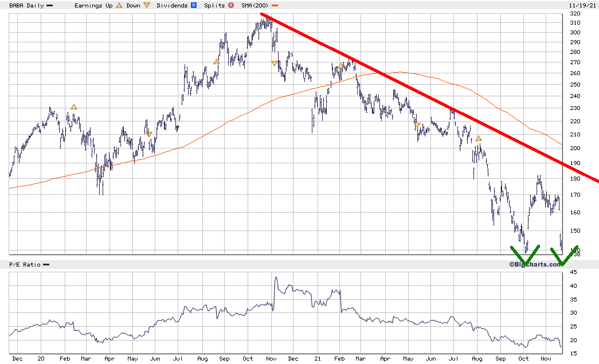Click the 210 price axis label

pos(575,135)
